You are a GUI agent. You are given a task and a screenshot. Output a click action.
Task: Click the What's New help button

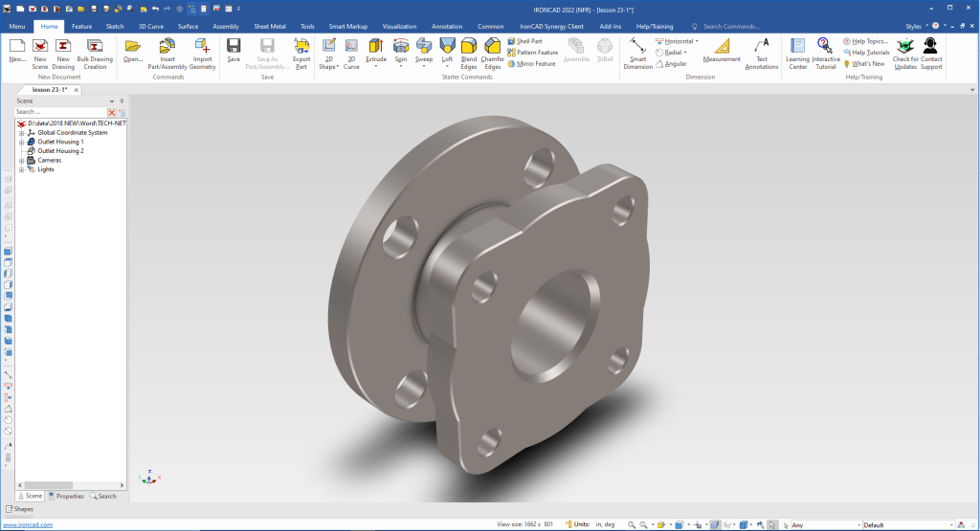[x=865, y=63]
